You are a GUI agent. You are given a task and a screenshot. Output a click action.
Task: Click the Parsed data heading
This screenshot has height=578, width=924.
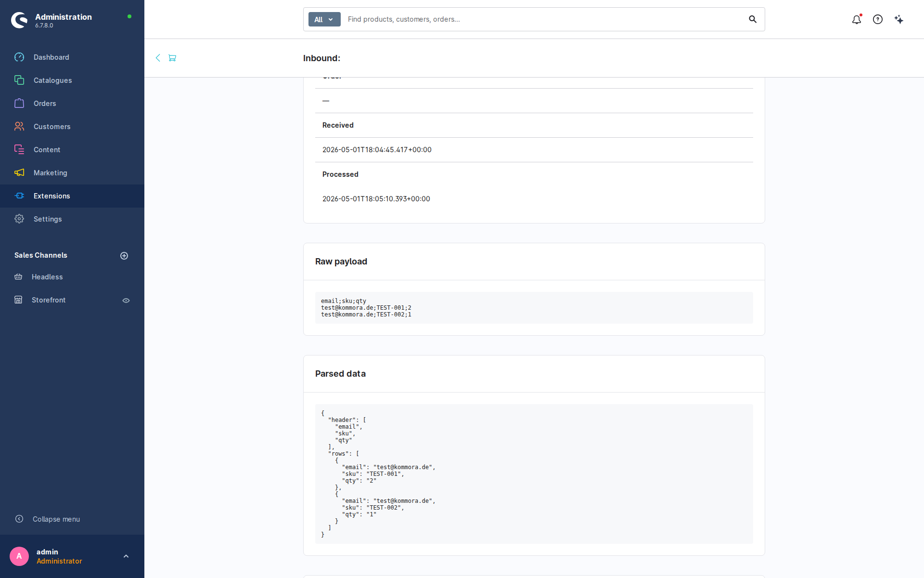340,374
